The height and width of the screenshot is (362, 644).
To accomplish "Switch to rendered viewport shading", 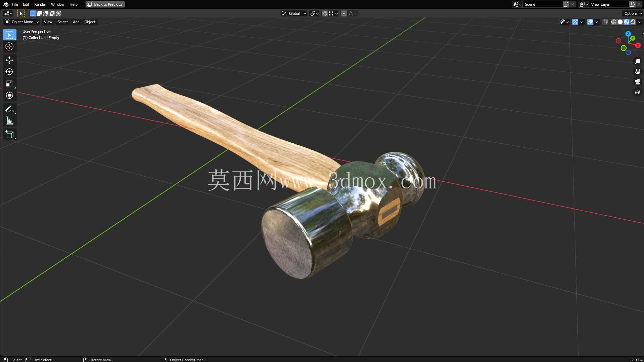I will click(x=633, y=22).
